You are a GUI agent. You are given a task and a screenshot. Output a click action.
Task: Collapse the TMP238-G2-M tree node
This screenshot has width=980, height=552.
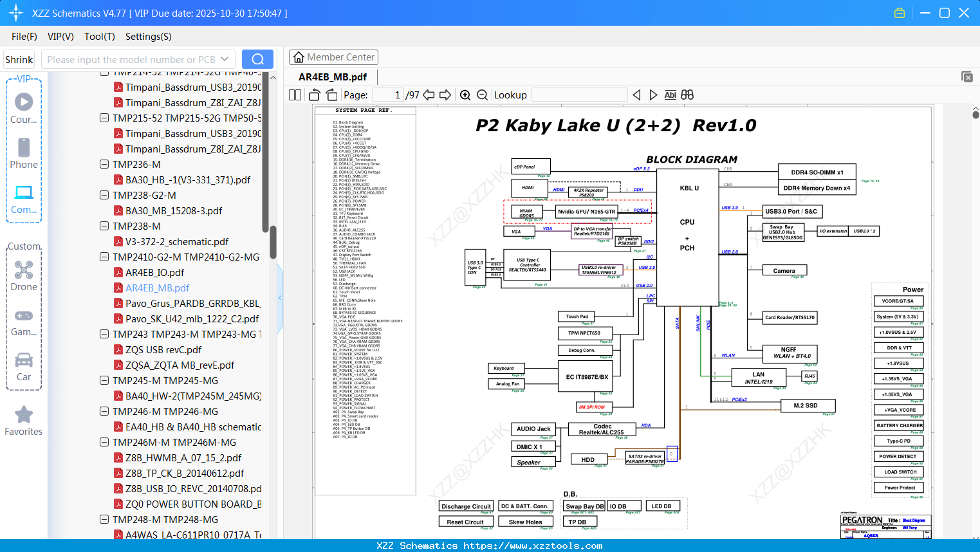tap(104, 196)
